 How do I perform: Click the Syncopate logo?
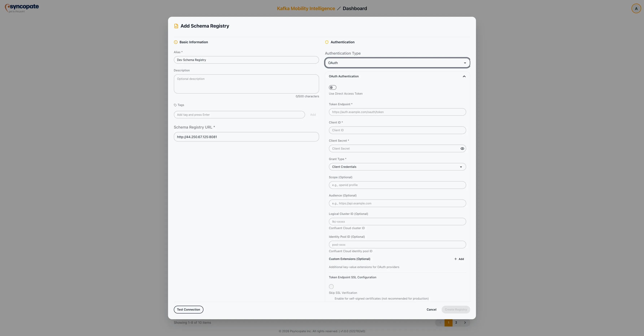[x=21, y=8]
